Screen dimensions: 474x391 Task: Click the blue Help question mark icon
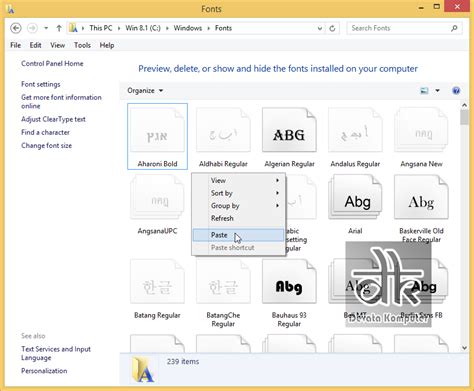click(x=456, y=91)
